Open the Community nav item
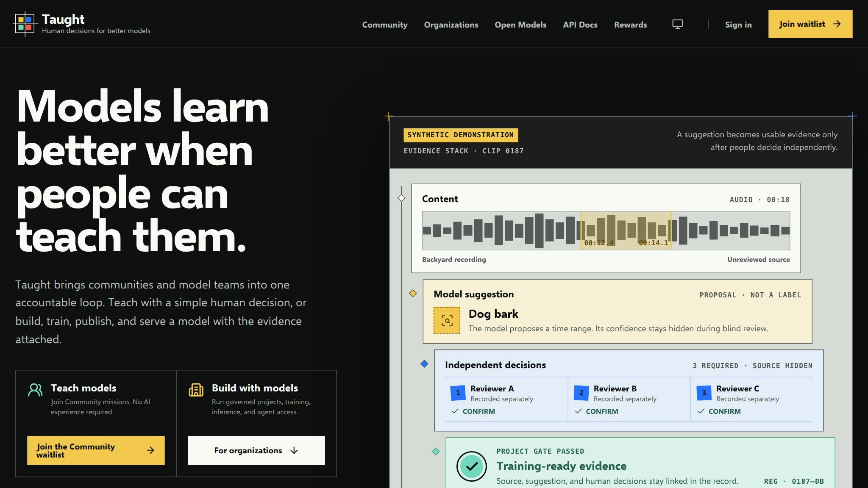The image size is (868, 488). 384,25
